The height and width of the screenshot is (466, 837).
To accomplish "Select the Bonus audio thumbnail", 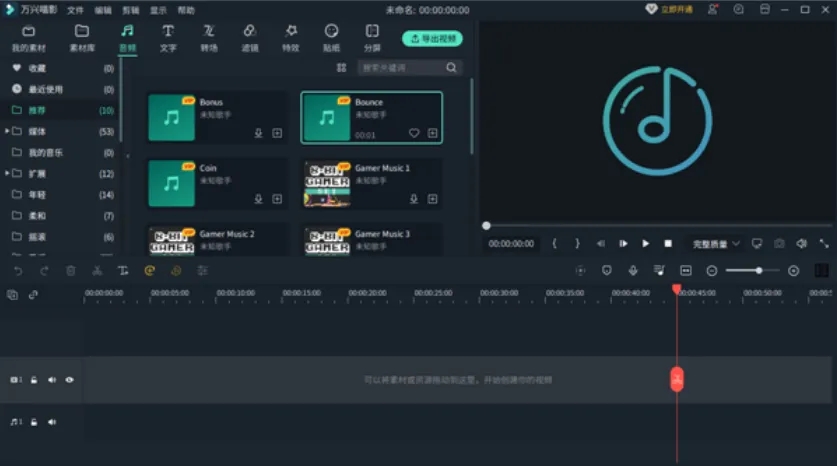I will point(171,117).
